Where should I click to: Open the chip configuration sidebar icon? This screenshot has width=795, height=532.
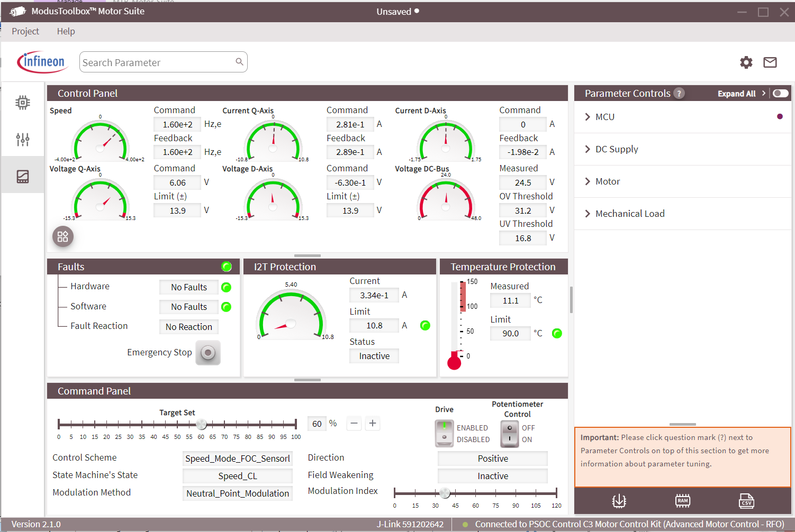coord(23,103)
